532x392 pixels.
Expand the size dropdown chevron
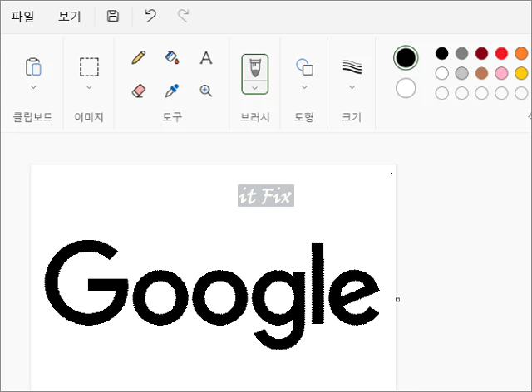[352, 87]
